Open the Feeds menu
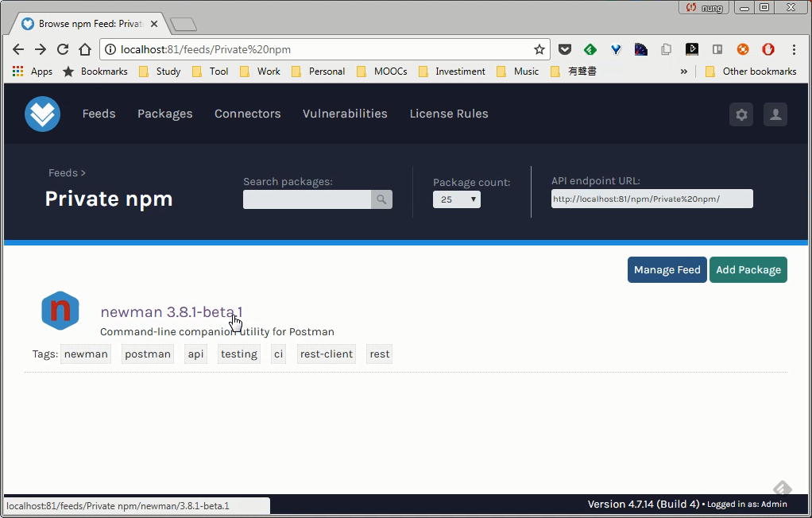The width and height of the screenshot is (812, 518). (99, 114)
